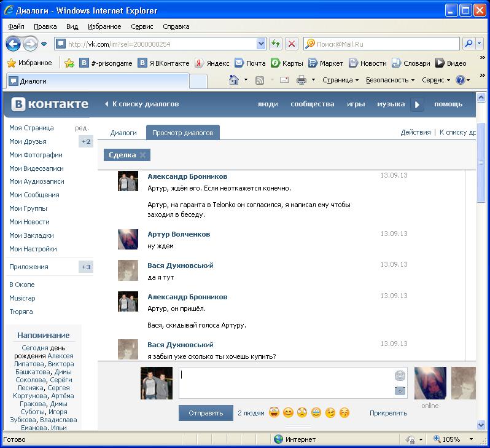Open the Избранное menu
This screenshot has height=448, width=490.
point(104,26)
